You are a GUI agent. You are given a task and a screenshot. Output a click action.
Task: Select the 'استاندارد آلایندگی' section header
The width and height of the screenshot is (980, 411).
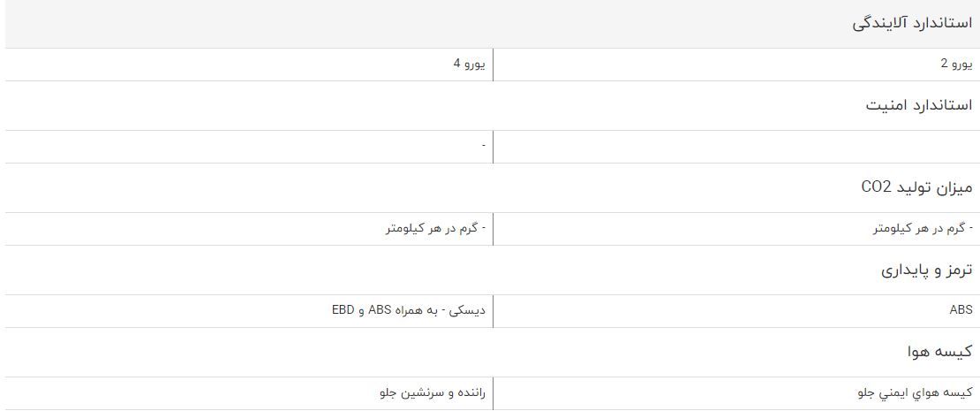tap(913, 25)
